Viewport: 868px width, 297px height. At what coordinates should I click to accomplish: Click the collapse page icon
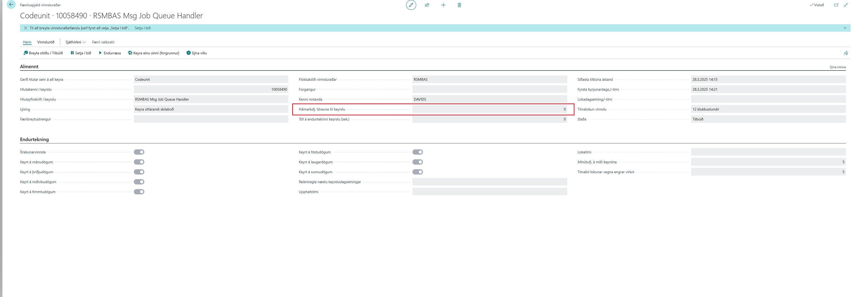click(846, 5)
